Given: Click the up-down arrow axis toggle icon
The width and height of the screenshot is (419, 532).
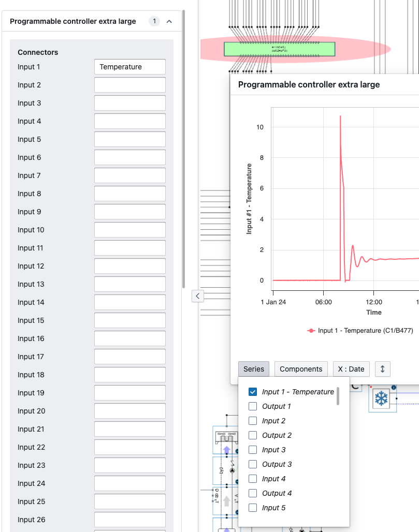Looking at the screenshot, I should 382,369.
